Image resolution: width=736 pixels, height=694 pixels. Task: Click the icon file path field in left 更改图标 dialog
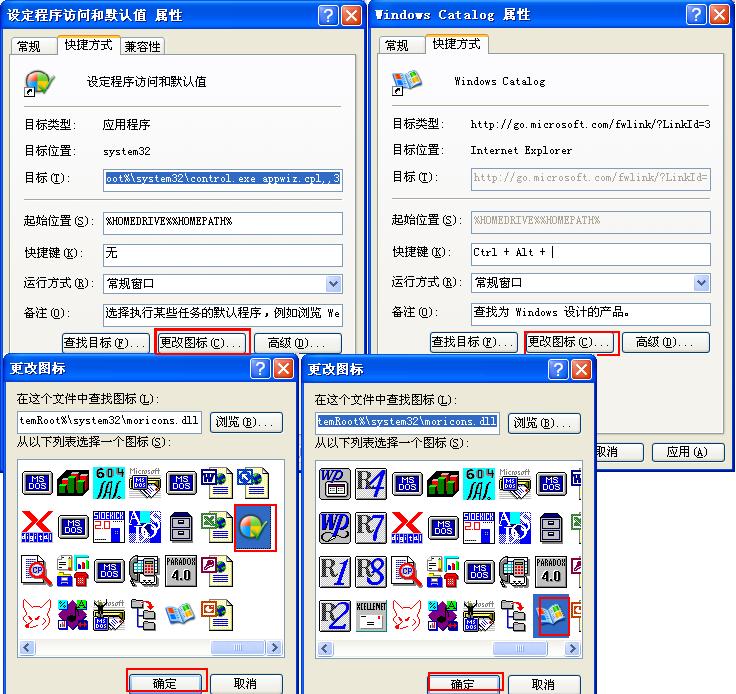point(109,421)
